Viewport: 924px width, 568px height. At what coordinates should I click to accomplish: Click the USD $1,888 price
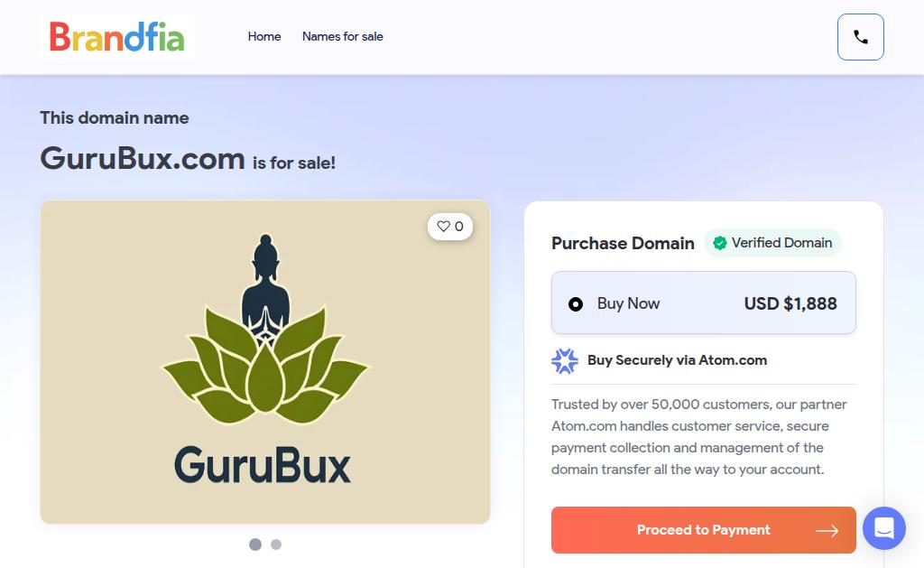[x=790, y=303]
